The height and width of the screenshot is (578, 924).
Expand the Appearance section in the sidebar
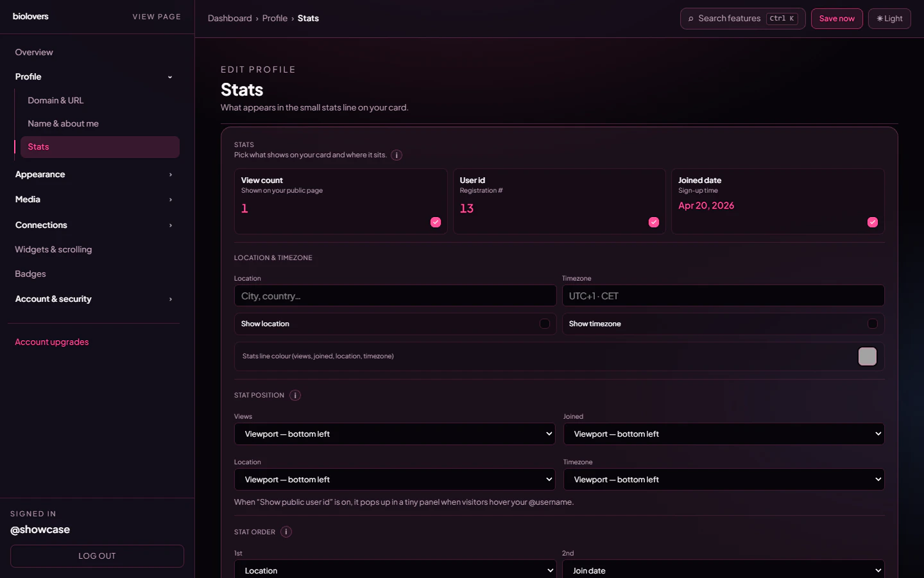point(94,174)
